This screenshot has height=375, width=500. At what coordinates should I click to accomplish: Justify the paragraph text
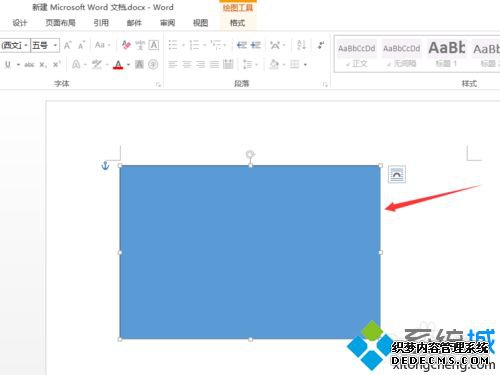214,64
